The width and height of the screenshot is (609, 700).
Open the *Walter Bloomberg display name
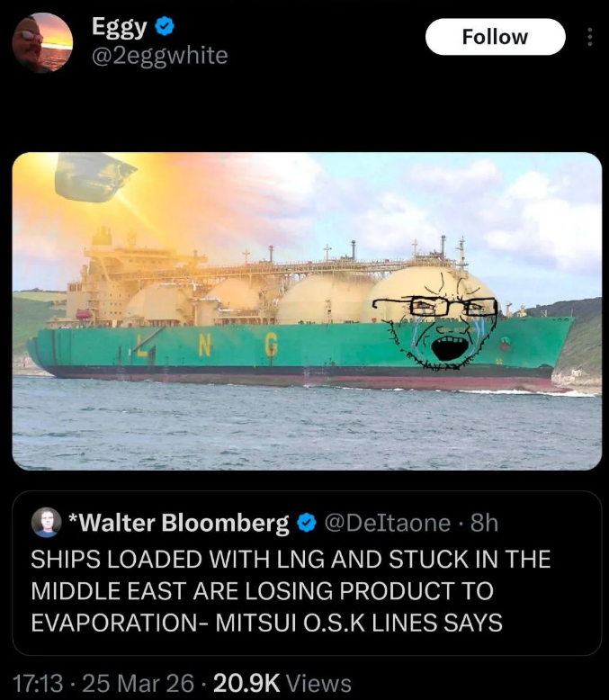[x=179, y=523]
